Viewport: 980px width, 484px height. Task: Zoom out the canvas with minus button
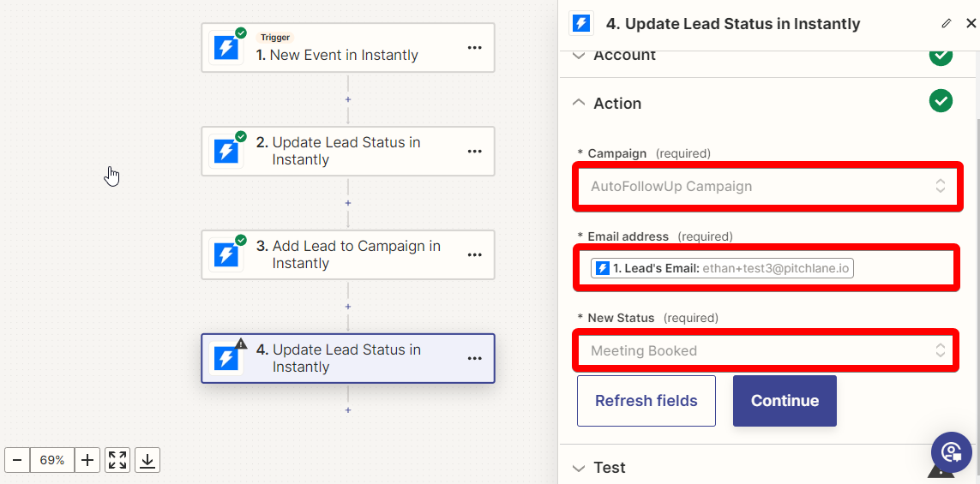(17, 460)
